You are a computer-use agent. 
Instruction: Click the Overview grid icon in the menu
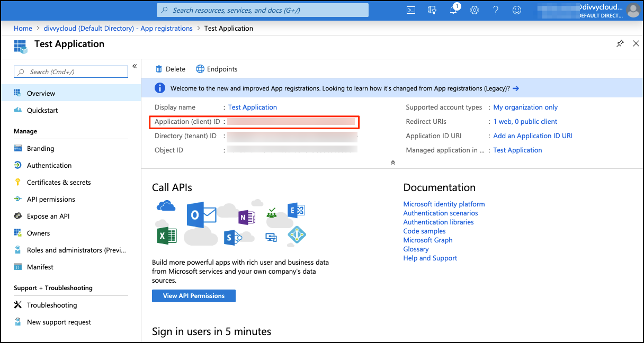click(17, 93)
